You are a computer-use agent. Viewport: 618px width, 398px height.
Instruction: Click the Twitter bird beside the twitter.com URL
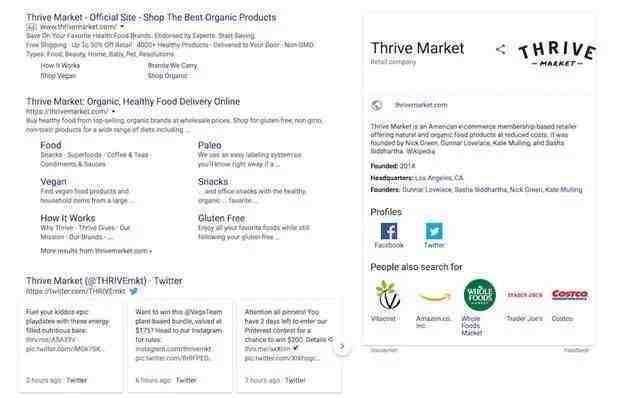pyautogui.click(x=134, y=291)
